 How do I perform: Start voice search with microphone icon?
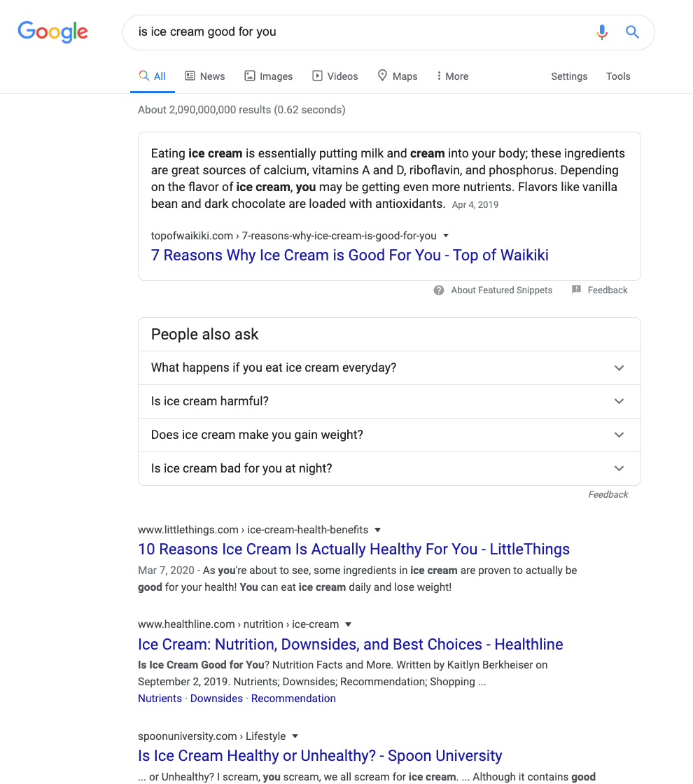(602, 32)
